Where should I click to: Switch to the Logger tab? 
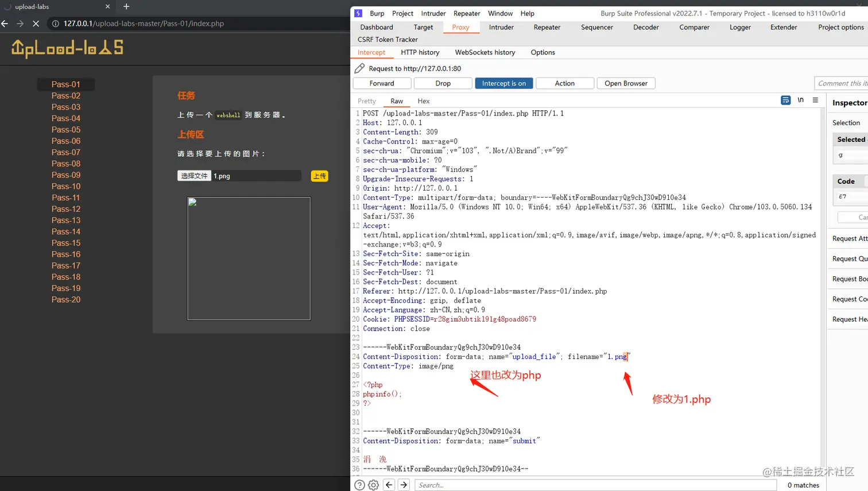[740, 27]
